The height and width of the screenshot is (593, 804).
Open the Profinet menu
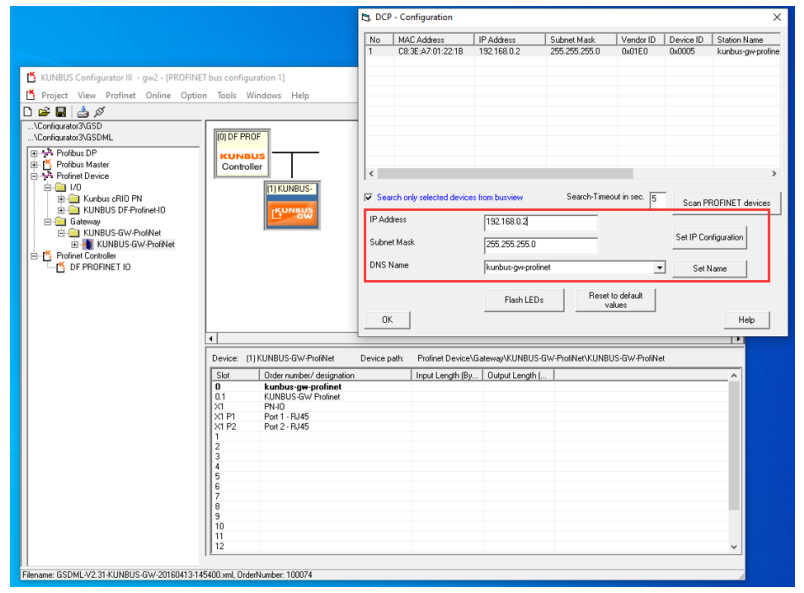[x=120, y=95]
